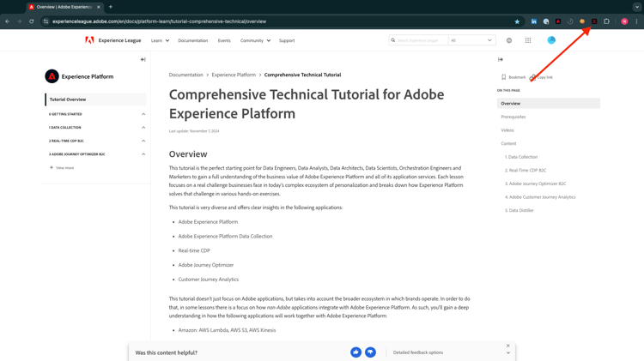The image size is (644, 361).
Task: Open site information icon in address bar
Action: coord(46,21)
